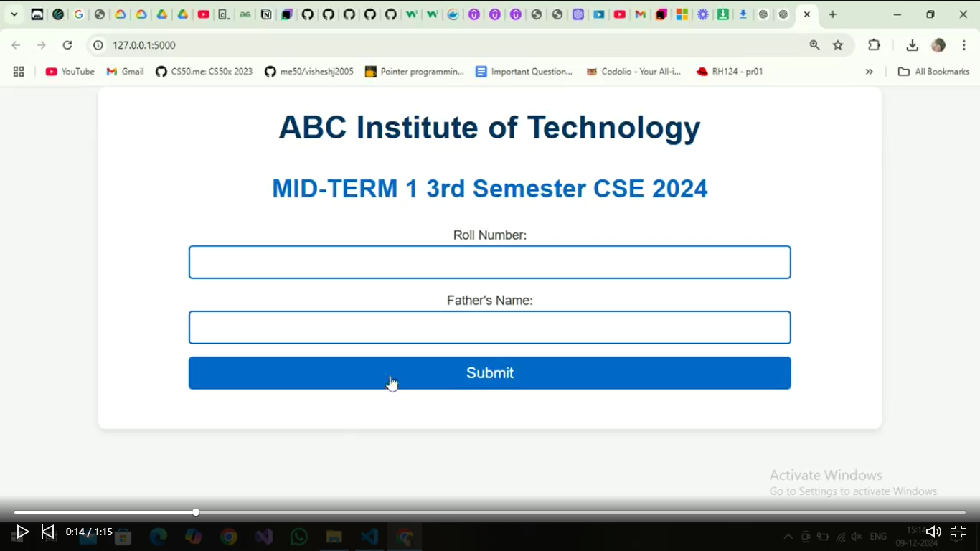980x551 pixels.
Task: Open Chrome three-dot menu
Action: (964, 45)
